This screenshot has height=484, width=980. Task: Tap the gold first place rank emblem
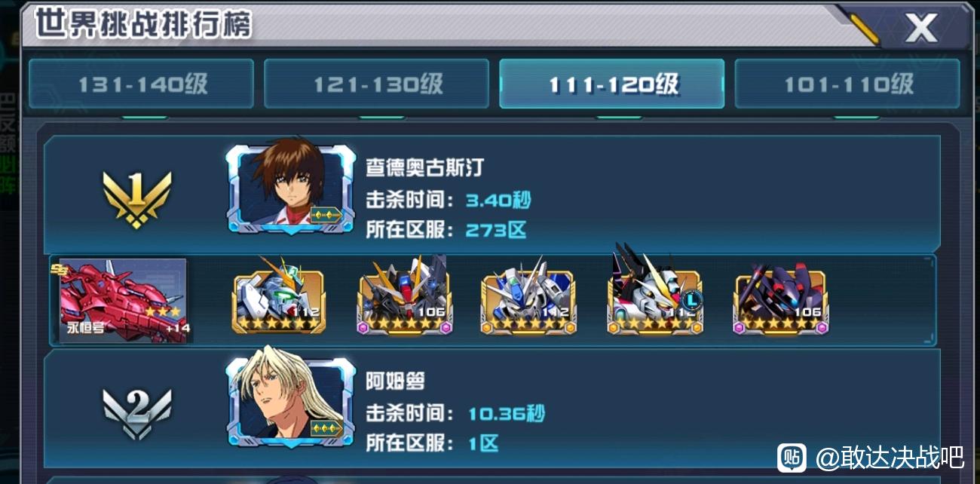click(137, 198)
